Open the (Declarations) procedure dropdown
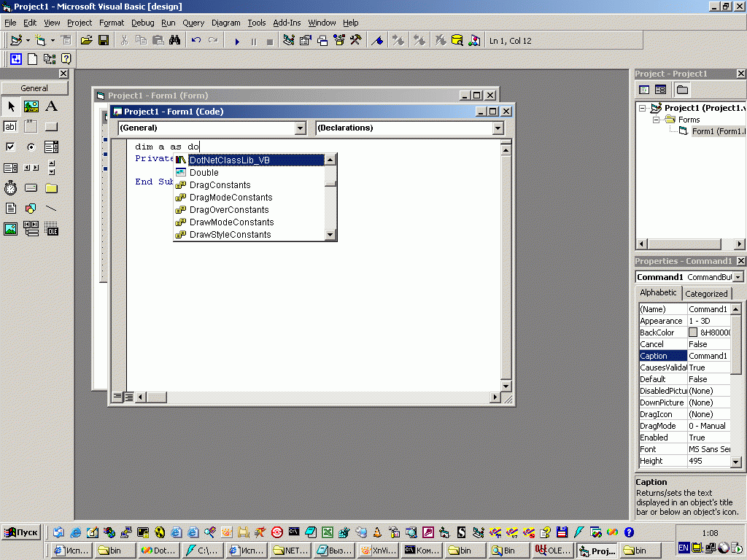This screenshot has height=560, width=747. pos(498,128)
